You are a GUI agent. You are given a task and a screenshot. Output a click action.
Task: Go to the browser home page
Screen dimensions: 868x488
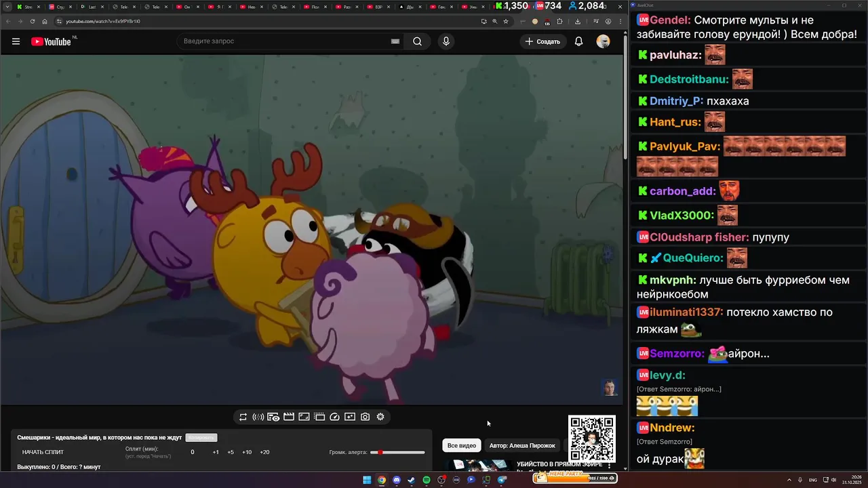[45, 21]
